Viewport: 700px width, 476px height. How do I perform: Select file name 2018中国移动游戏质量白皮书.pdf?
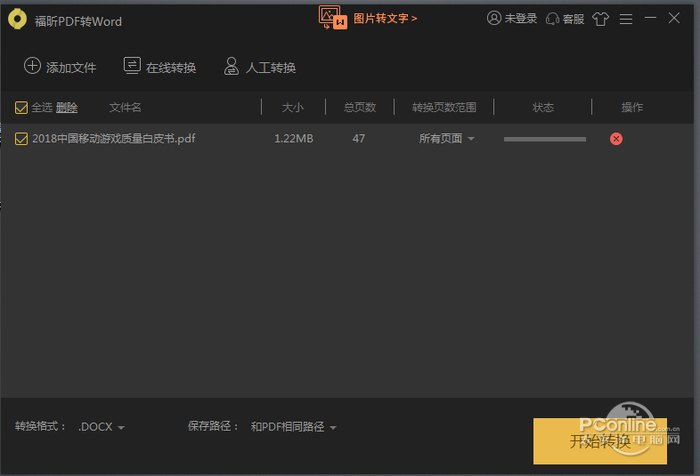(113, 138)
